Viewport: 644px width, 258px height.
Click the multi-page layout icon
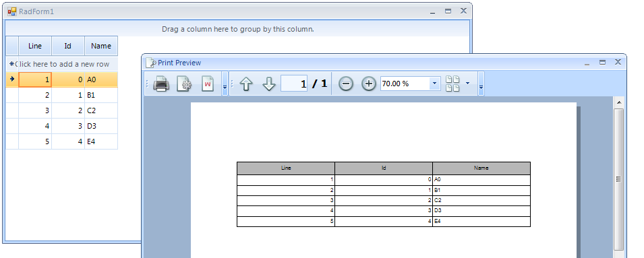[x=452, y=84]
